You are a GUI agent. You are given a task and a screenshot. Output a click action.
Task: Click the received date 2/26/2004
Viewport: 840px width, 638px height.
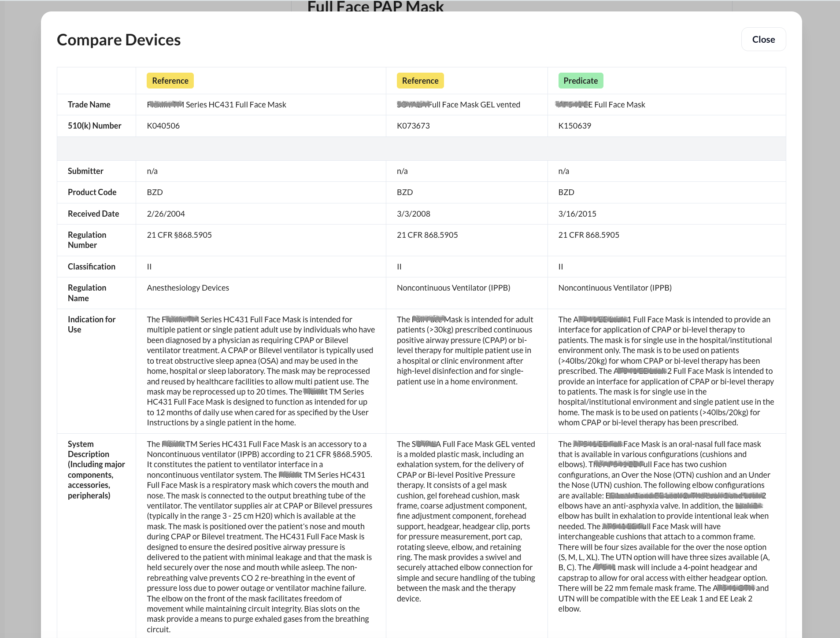166,214
